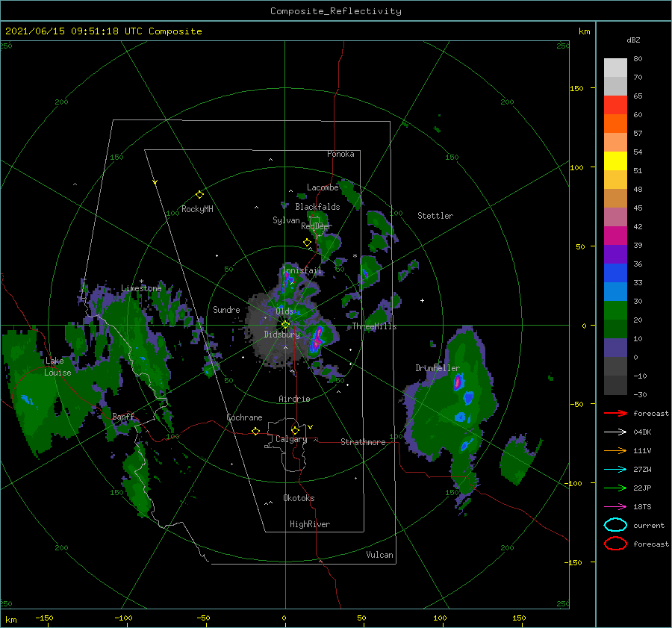The image size is (672, 628).
Task: Click the Innisfail label
Action: tap(302, 270)
